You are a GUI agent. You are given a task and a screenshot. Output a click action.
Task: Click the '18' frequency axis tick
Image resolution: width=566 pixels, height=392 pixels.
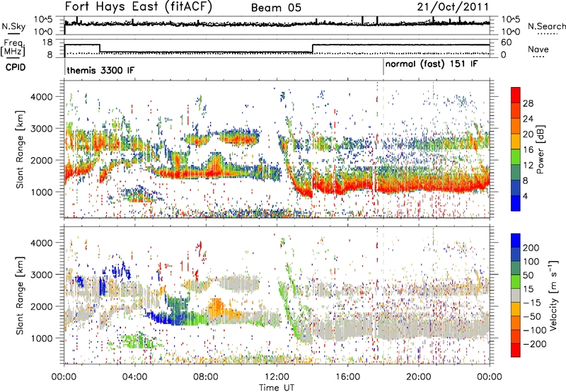(x=47, y=42)
